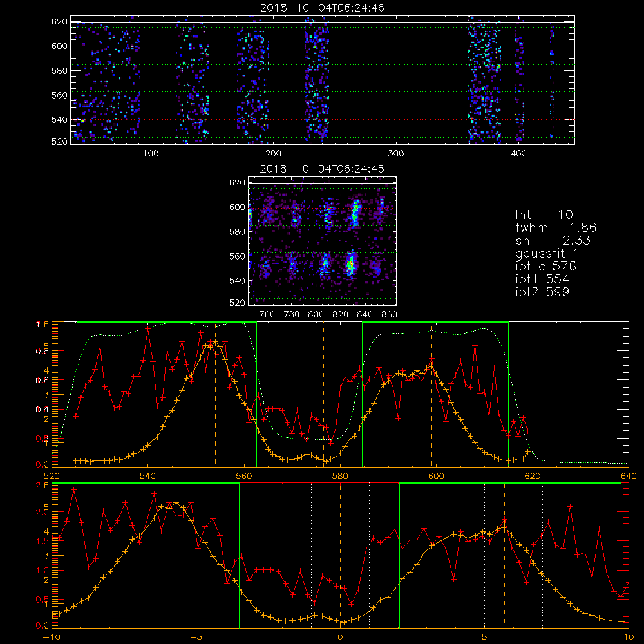
Task: Click the dashed center line at 576 in third plot
Action: (323, 394)
